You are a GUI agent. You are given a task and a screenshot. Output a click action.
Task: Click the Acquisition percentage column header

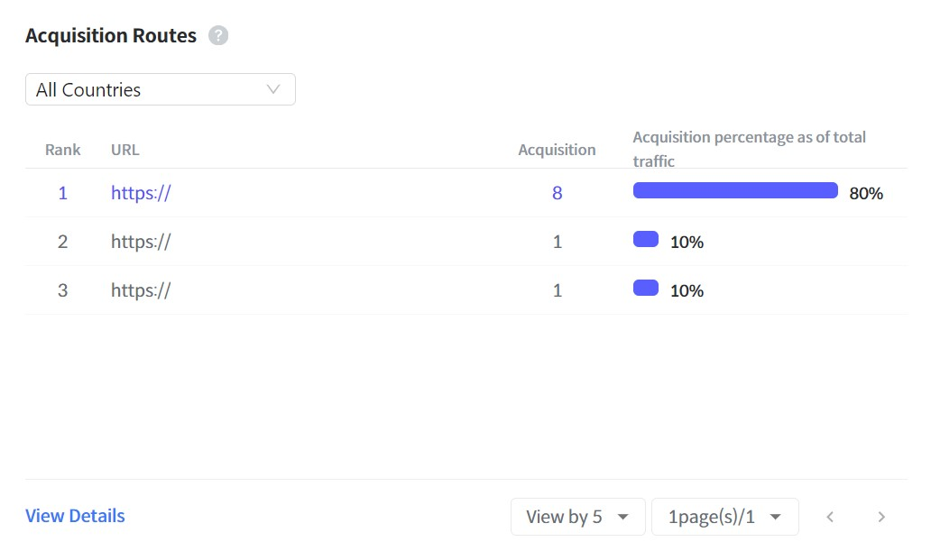[750, 149]
